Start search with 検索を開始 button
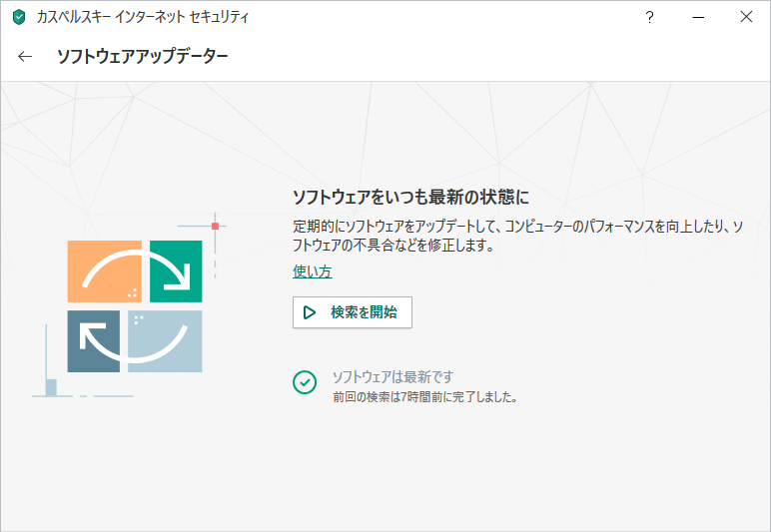This screenshot has width=771, height=532. (x=353, y=312)
